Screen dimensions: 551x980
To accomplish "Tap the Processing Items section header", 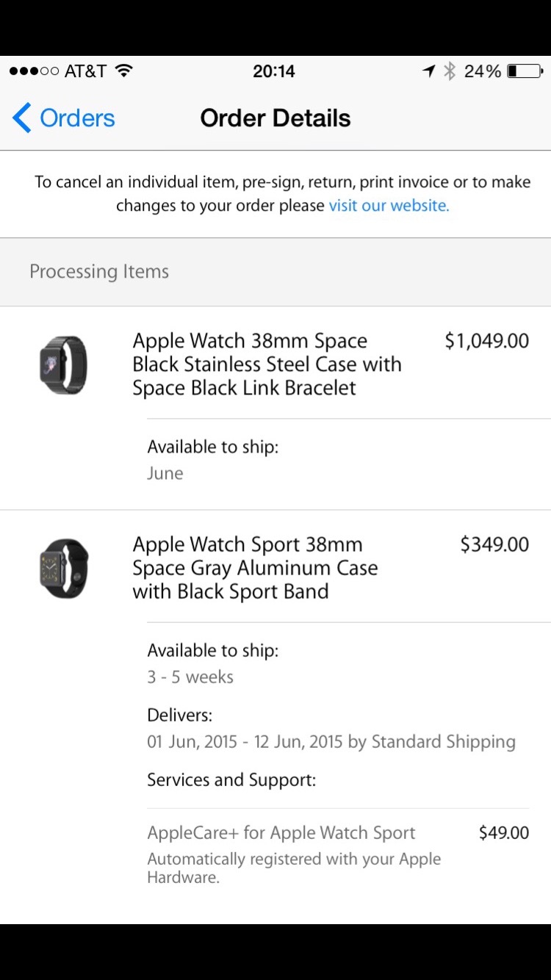I will 99,272.
